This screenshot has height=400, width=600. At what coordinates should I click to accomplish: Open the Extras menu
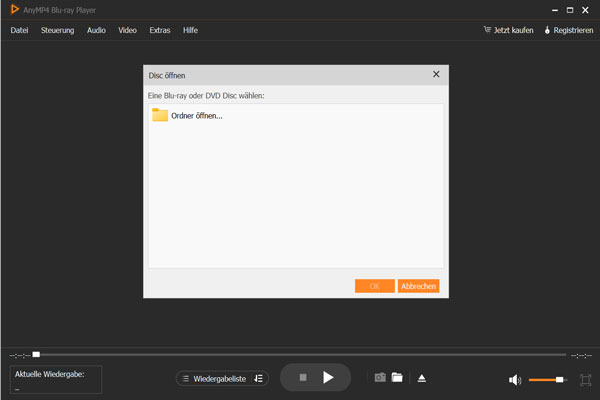coord(160,30)
